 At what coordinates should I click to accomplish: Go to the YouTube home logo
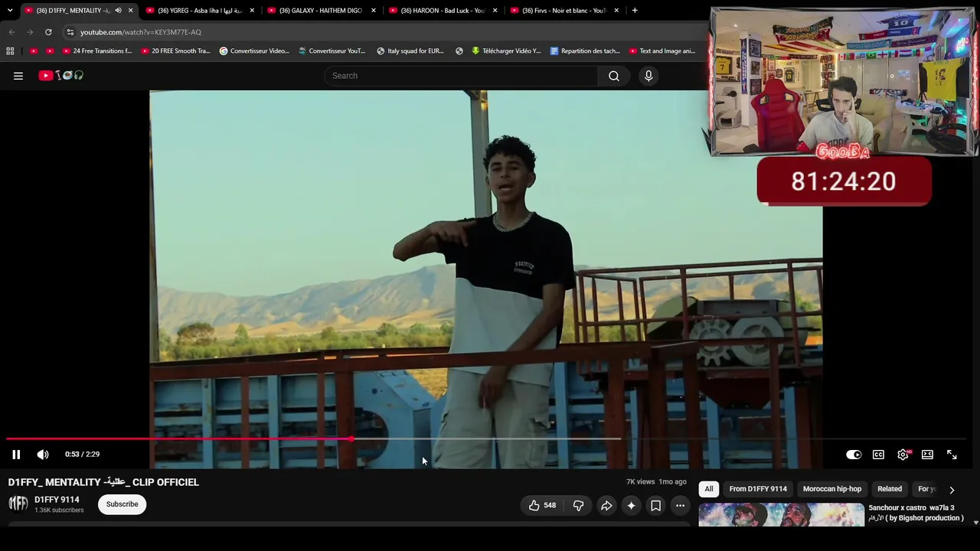[61, 76]
